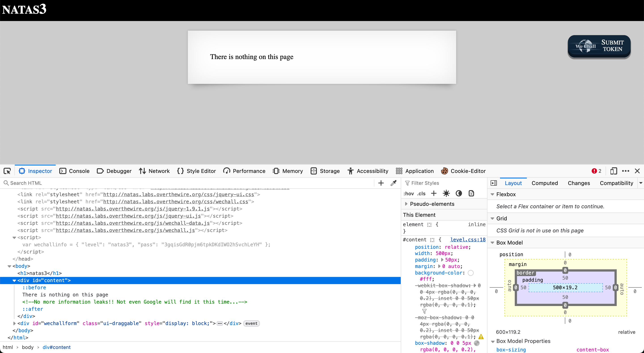Screen dimensions: 644x353
Task: Toggle print media simulation icon
Action: (471, 193)
